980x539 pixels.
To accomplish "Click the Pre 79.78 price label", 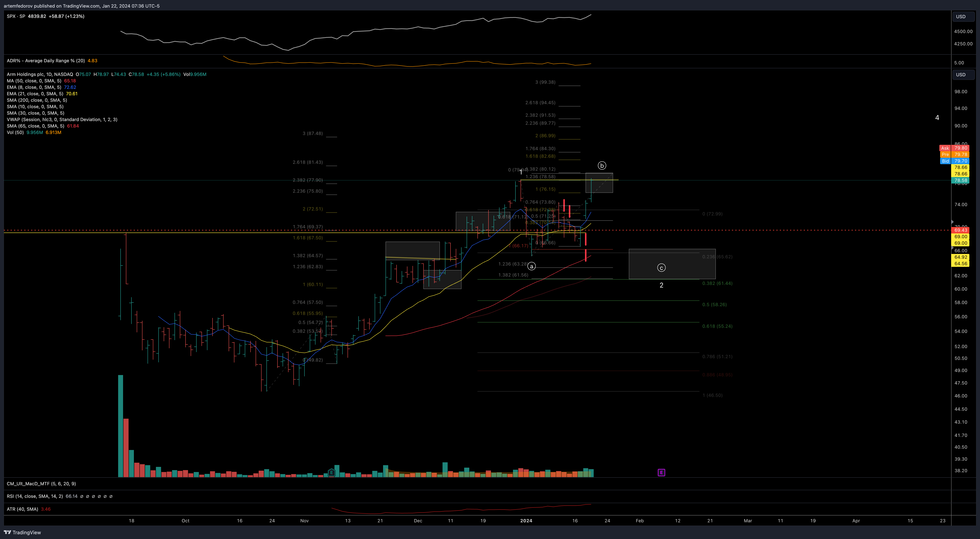I will (954, 154).
